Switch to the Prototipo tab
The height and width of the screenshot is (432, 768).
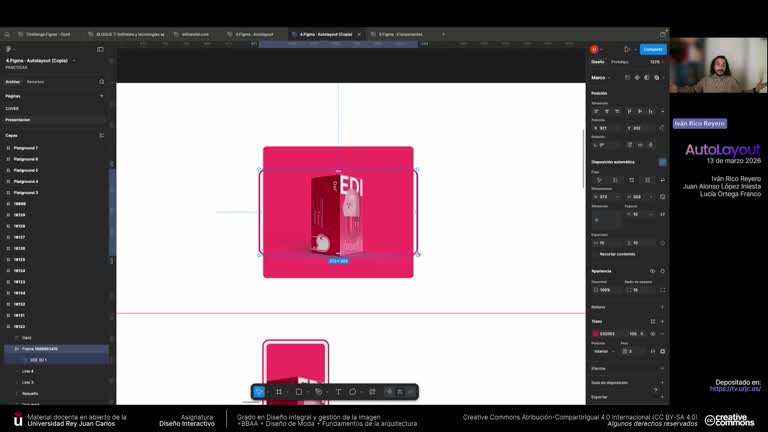tap(620, 62)
